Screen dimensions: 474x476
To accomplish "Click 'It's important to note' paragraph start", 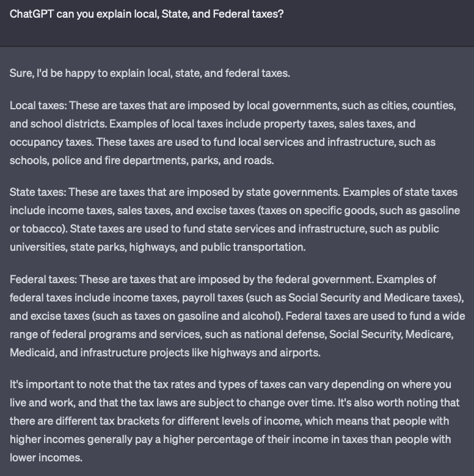I will [x=60, y=384].
